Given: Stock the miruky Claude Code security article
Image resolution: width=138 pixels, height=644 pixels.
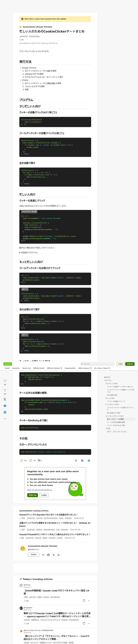Looking at the screenshot, I should pos(84,601).
